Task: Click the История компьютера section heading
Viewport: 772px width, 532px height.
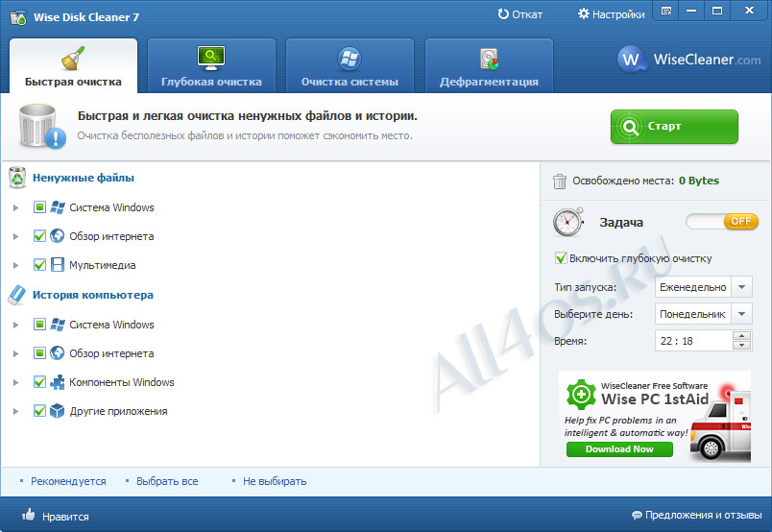Action: [x=92, y=295]
